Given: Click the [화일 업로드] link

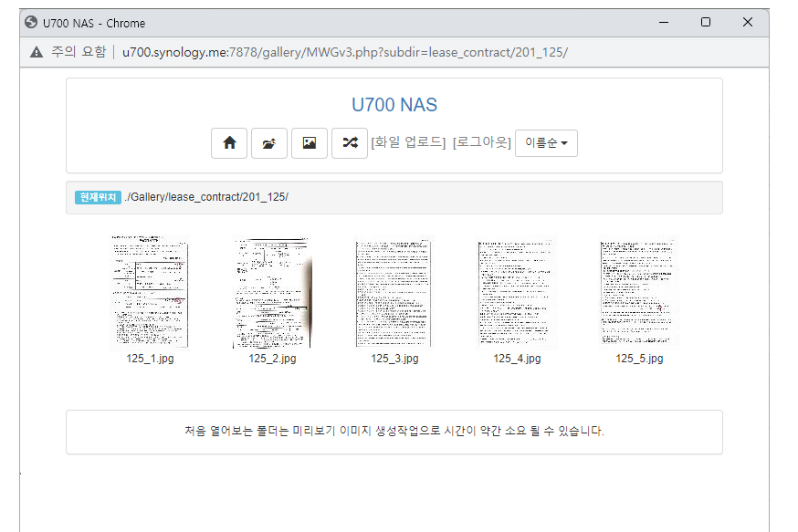Looking at the screenshot, I should [x=408, y=142].
